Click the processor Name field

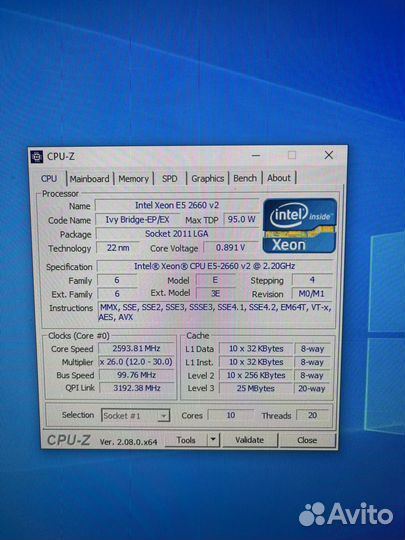click(x=177, y=205)
